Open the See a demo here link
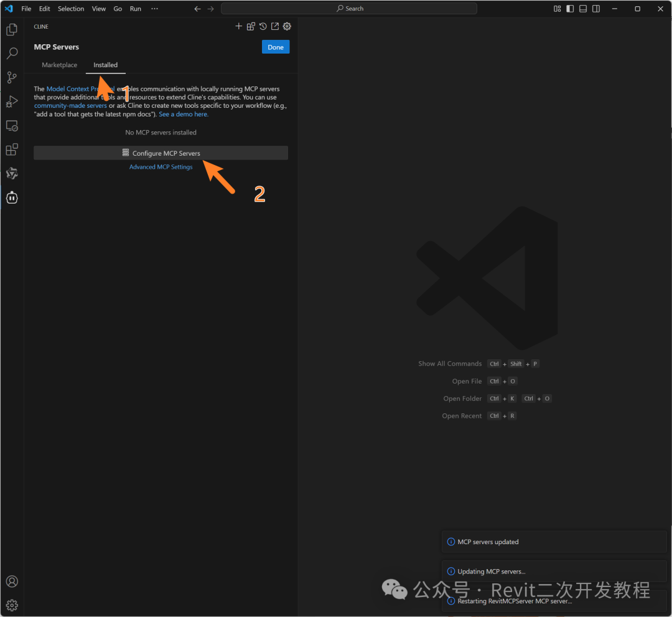Screen dimensions: 672x617 (184, 114)
